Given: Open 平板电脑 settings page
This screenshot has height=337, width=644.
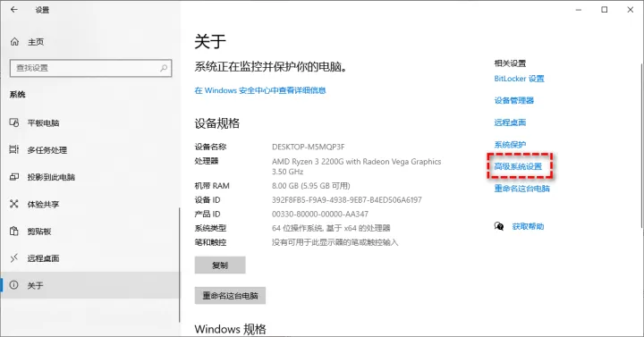Looking at the screenshot, I should [90, 122].
